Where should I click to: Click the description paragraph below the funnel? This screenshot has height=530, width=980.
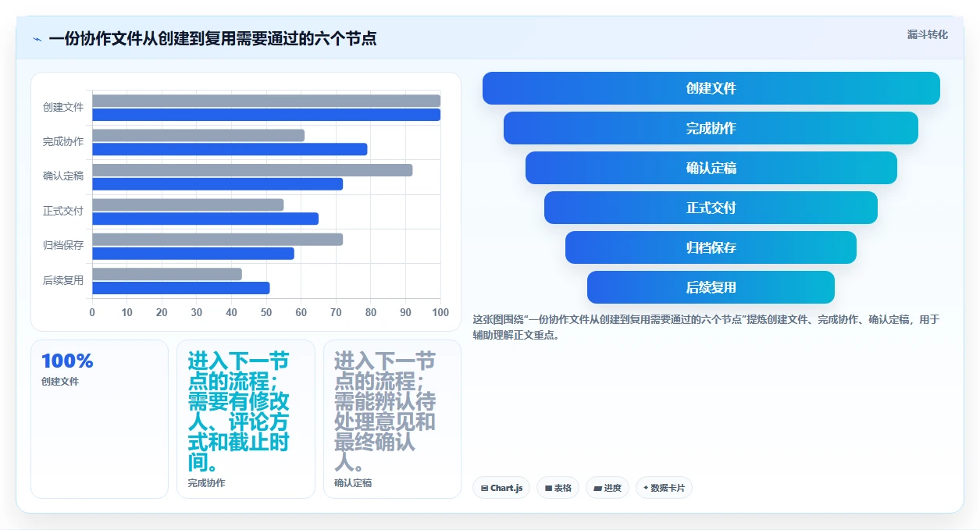click(x=706, y=327)
